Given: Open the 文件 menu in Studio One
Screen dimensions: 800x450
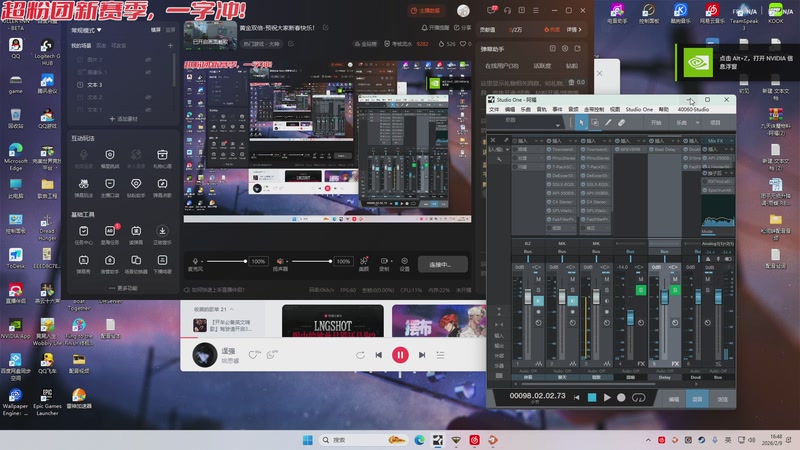Looking at the screenshot, I should click(494, 109).
